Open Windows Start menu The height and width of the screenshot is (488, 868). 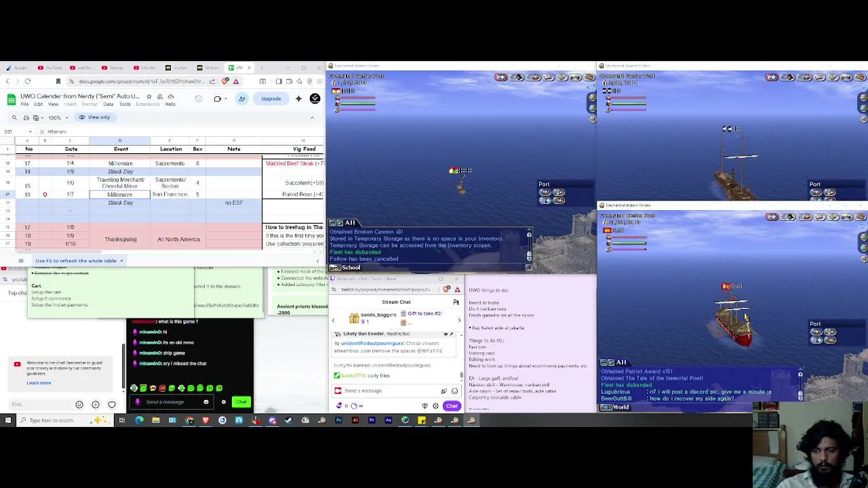pos(8,420)
